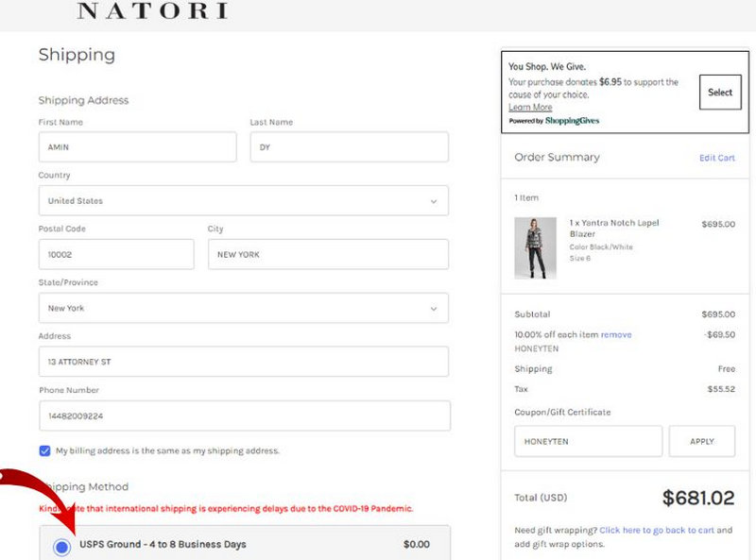Image resolution: width=756 pixels, height=560 pixels.
Task: Focus the First Name field
Action: click(137, 147)
